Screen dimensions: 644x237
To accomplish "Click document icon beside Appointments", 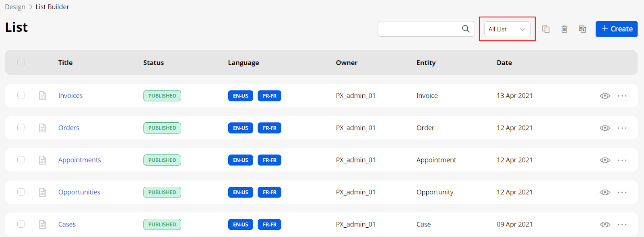I will click(43, 160).
